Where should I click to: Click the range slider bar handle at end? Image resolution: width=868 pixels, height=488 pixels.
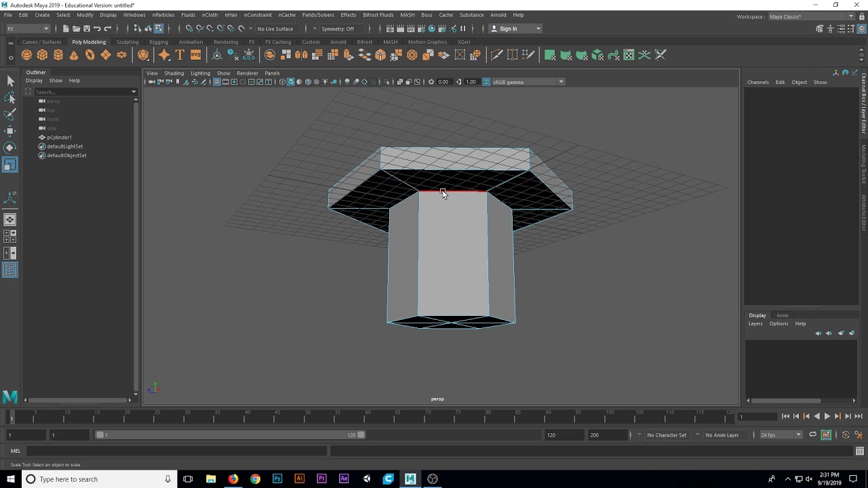[x=361, y=434]
